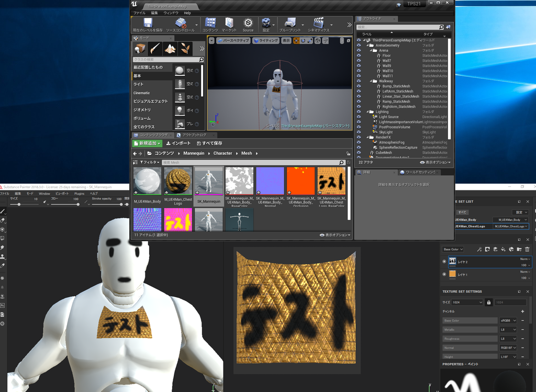The height and width of the screenshot is (392, 536).
Task: Click Mannequin in the content path breadcrumb
Action: tap(194, 153)
